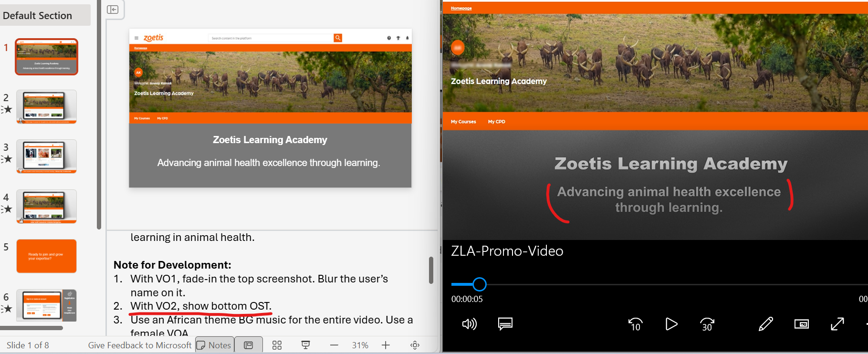The image size is (868, 354).
Task: Open the pencil edit tool in player
Action: point(765,324)
